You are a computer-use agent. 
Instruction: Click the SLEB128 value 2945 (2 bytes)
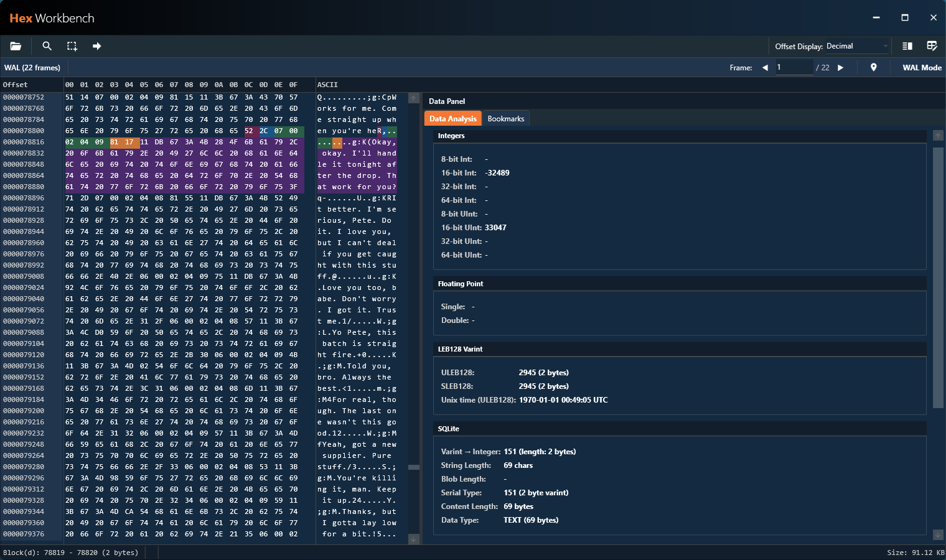pos(544,386)
